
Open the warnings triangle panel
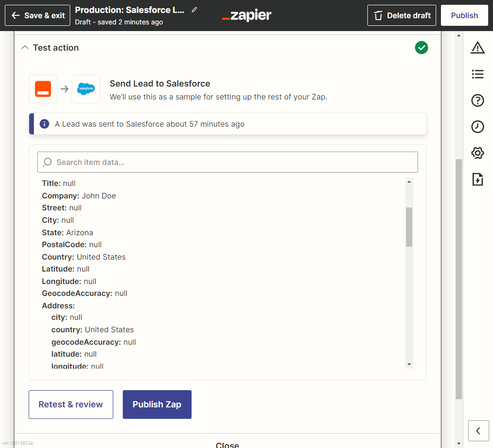[478, 48]
